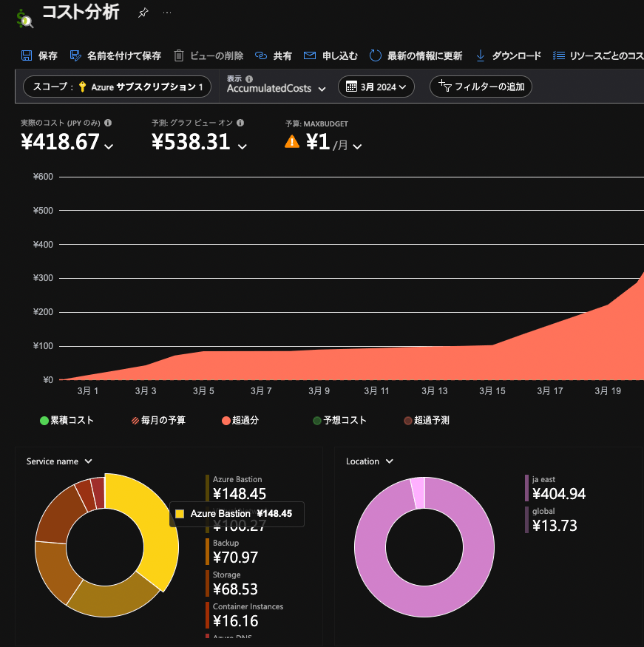644x647 pixels.
Task: Click the 申し込む envelope icon
Action: (x=309, y=55)
